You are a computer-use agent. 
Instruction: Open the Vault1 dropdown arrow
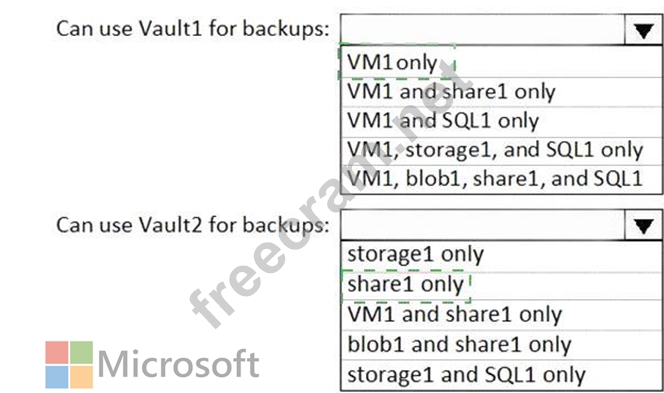(x=643, y=30)
